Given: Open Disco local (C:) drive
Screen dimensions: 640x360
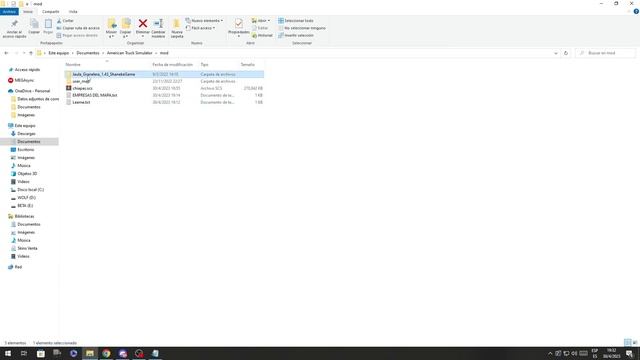Looking at the screenshot, I should tap(30, 189).
